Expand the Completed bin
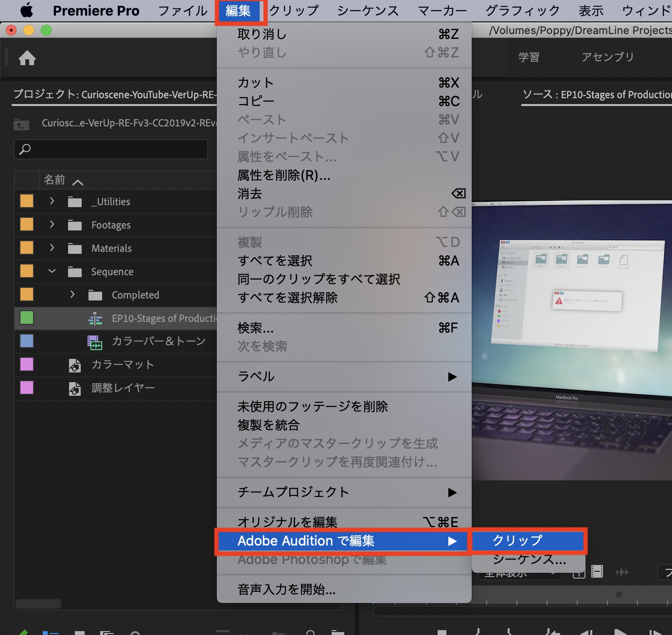 72,295
